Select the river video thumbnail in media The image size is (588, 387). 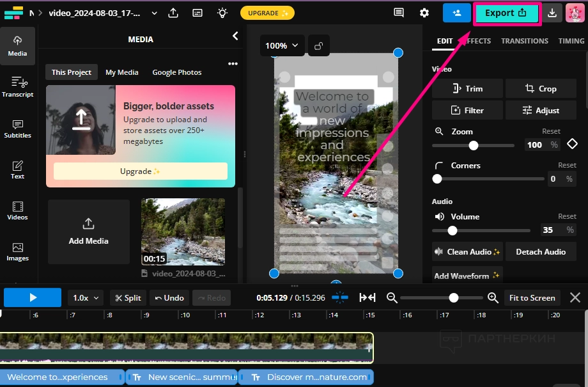point(183,231)
